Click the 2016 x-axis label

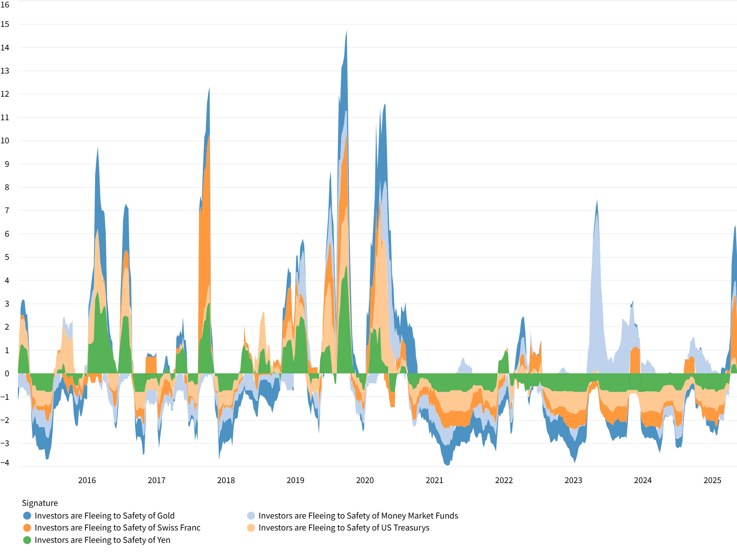pyautogui.click(x=87, y=480)
